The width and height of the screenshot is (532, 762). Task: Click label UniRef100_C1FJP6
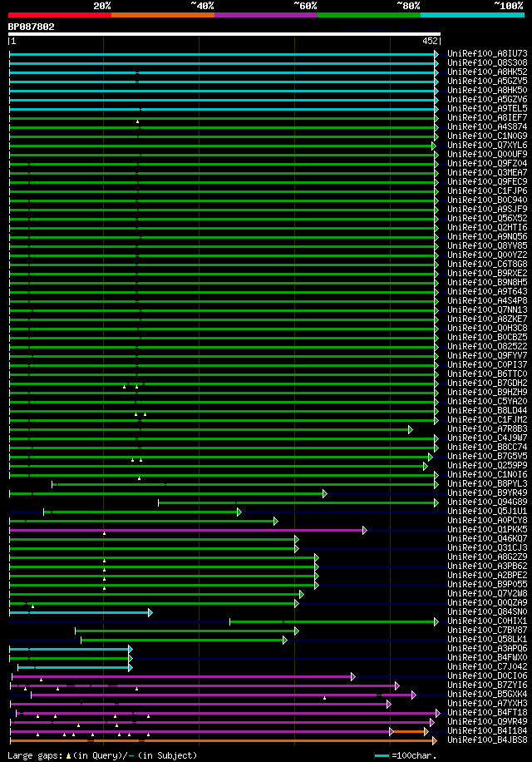tap(487, 191)
